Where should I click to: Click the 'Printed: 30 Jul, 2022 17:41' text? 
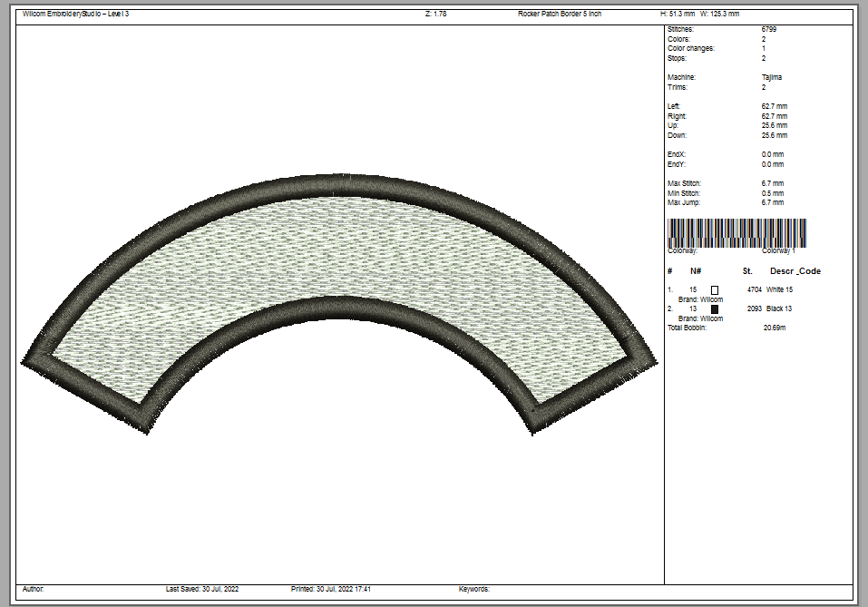(331, 589)
